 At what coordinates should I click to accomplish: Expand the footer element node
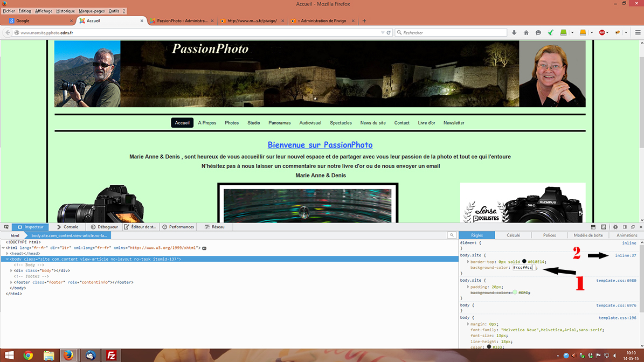click(12, 282)
